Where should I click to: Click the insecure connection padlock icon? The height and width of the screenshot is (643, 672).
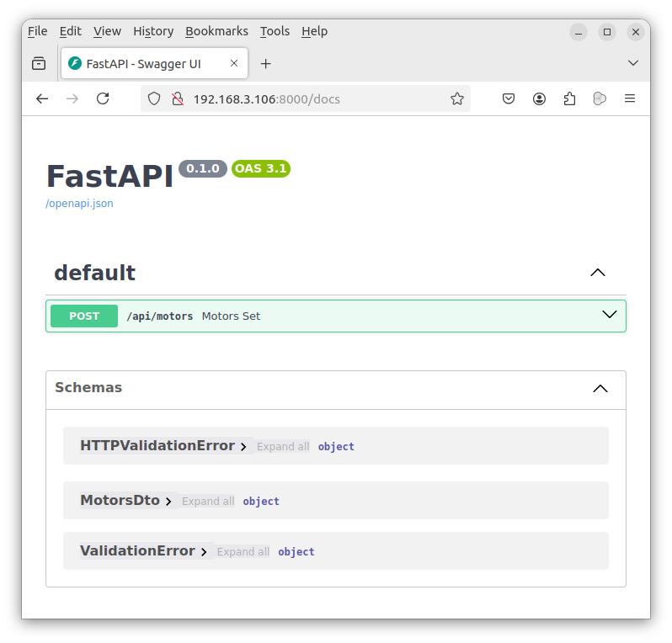tap(178, 99)
